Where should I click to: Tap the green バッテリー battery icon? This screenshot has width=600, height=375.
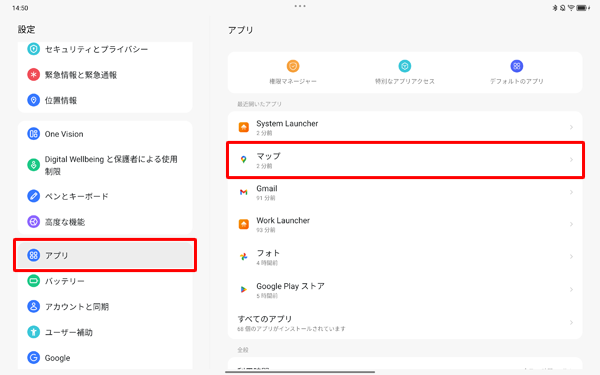[x=34, y=281]
